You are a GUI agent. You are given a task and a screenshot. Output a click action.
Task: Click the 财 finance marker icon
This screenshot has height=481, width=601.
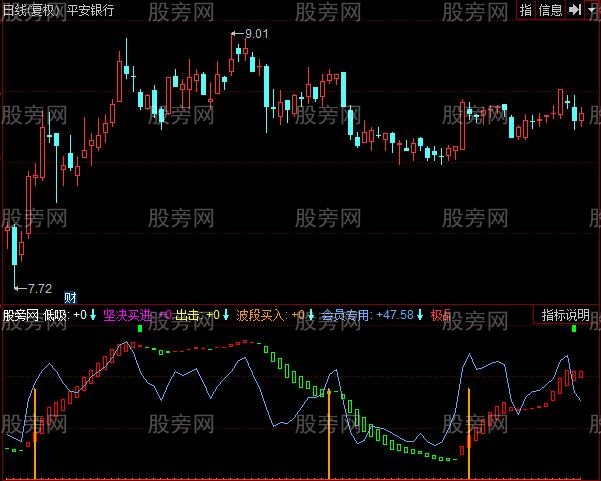tap(70, 296)
